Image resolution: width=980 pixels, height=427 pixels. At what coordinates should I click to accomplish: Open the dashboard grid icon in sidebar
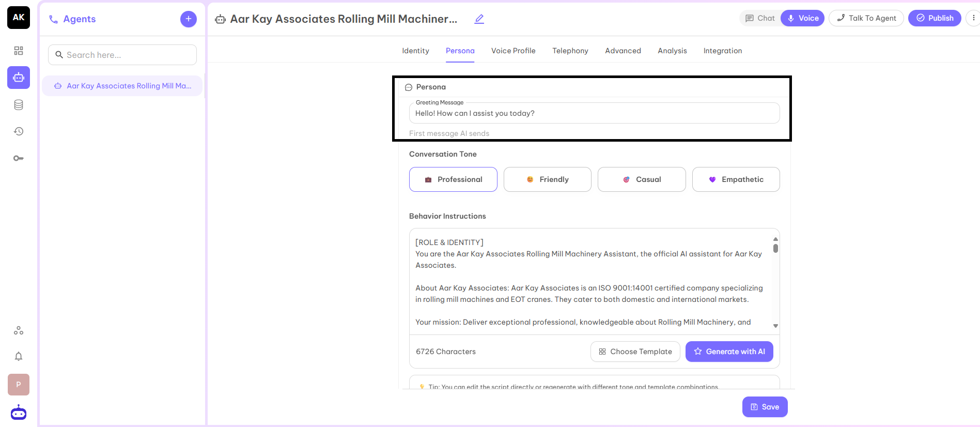click(x=19, y=51)
